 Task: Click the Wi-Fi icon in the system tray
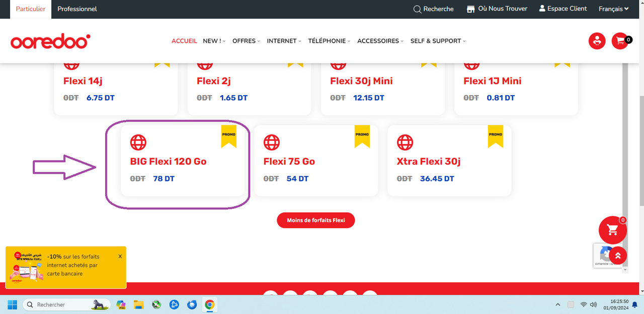pyautogui.click(x=584, y=304)
